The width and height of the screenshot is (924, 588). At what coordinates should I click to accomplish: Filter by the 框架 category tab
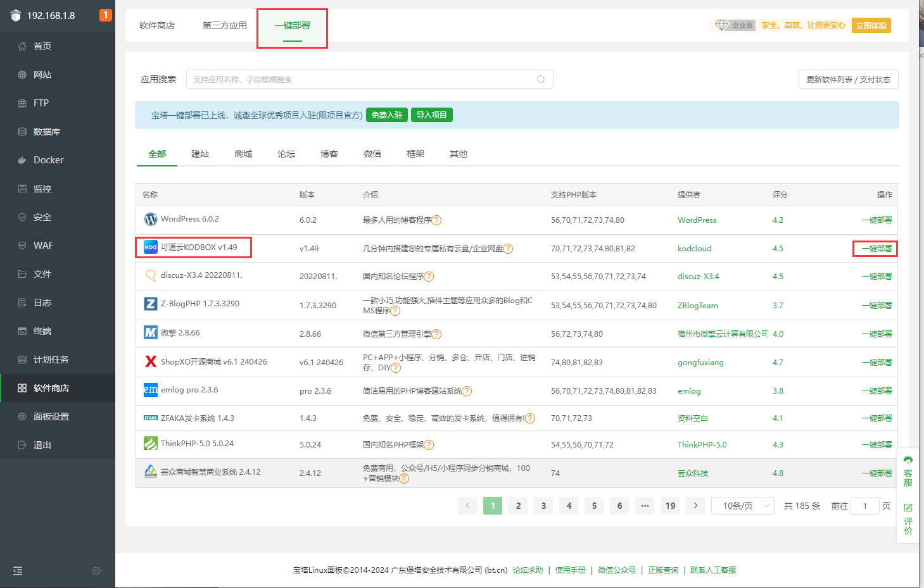point(415,154)
